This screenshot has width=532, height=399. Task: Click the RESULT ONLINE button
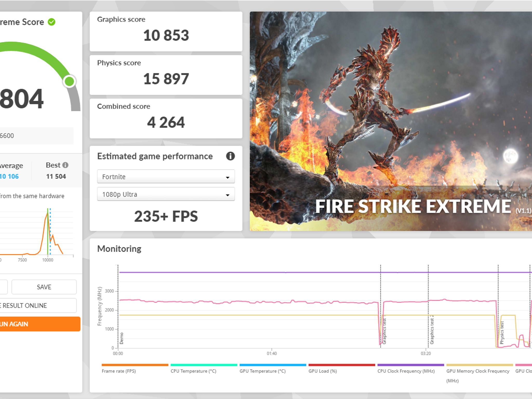click(x=38, y=305)
